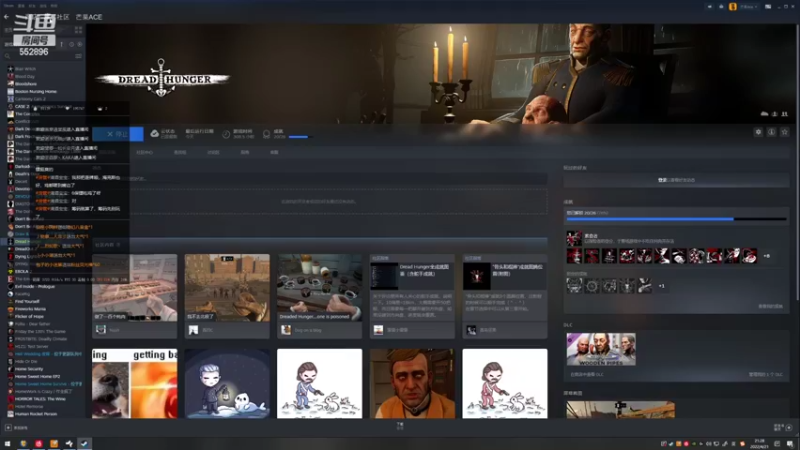The width and height of the screenshot is (800, 450).
Task: Click the cloud status icon
Action: tap(154, 134)
